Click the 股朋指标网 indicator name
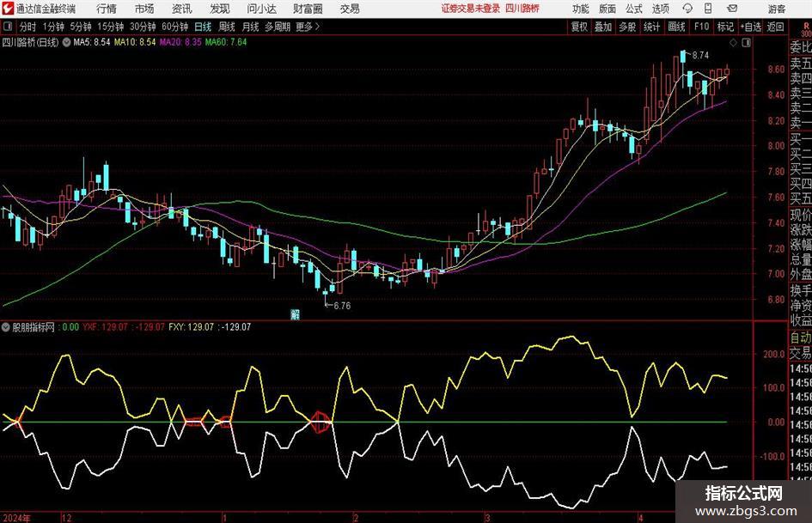 click(34, 327)
